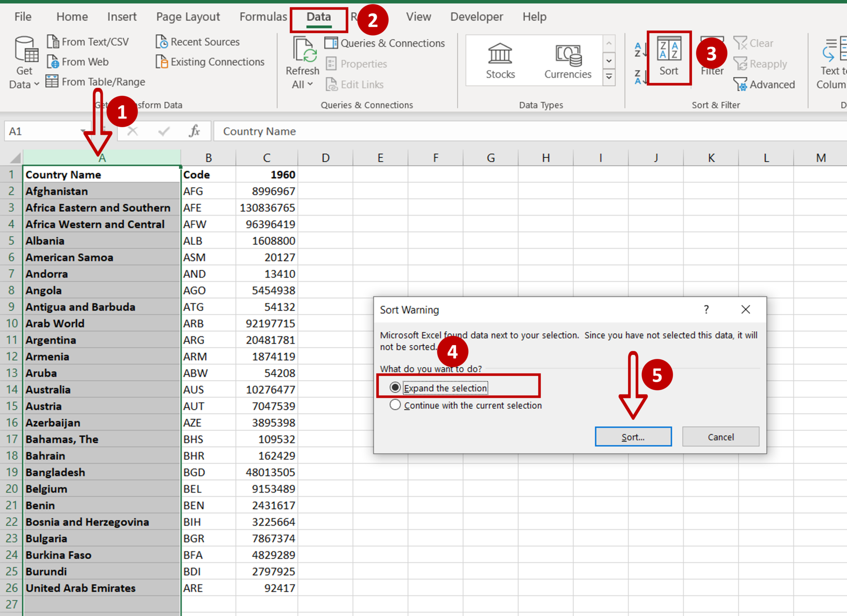Select Expand the selection radio button
This screenshot has width=847, height=616.
pyautogui.click(x=395, y=388)
